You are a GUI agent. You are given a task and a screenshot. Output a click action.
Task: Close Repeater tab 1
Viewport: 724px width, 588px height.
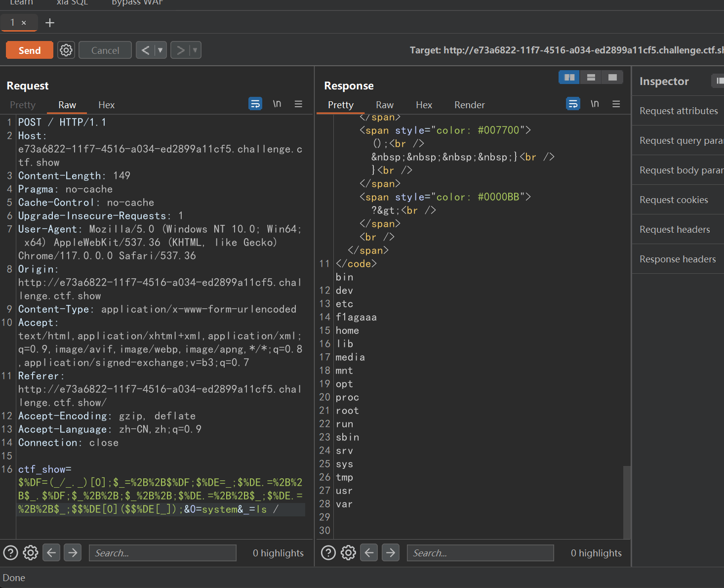tap(24, 23)
